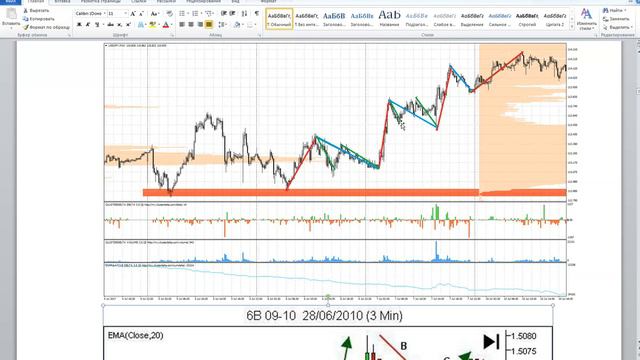Open multilevel list menu

click(209, 13)
